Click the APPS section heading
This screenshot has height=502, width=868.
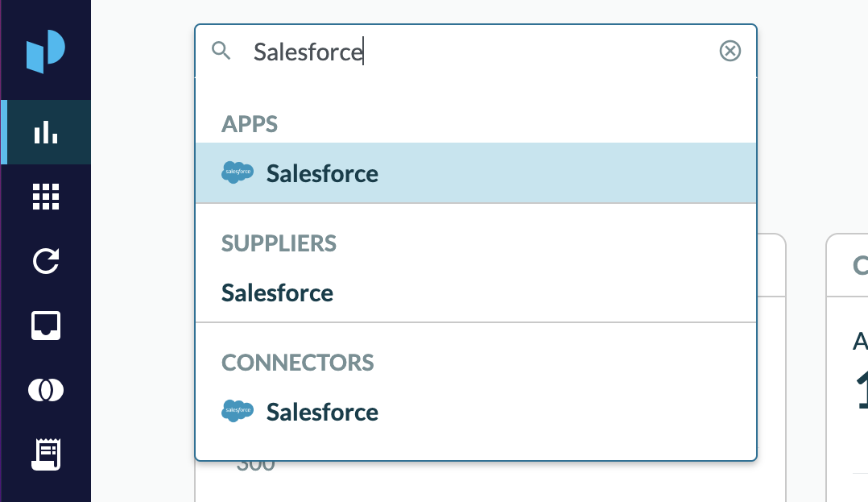pos(250,124)
